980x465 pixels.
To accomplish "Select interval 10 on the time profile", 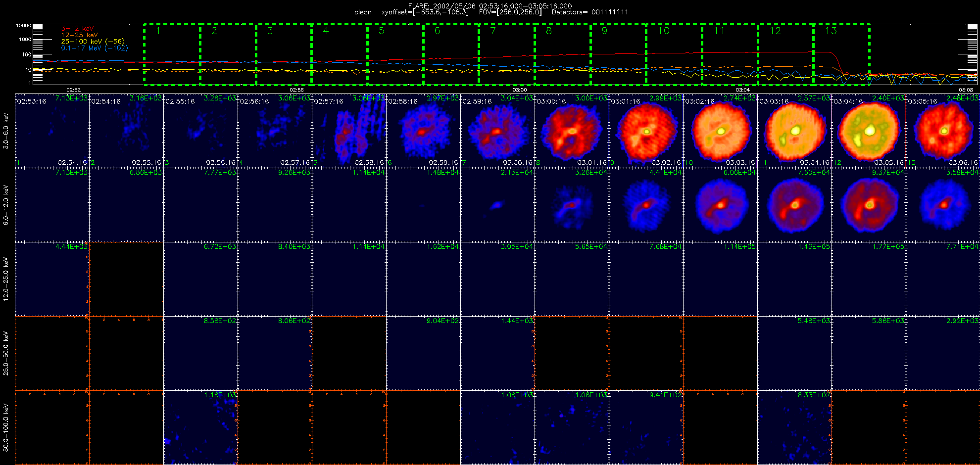I will coord(674,54).
